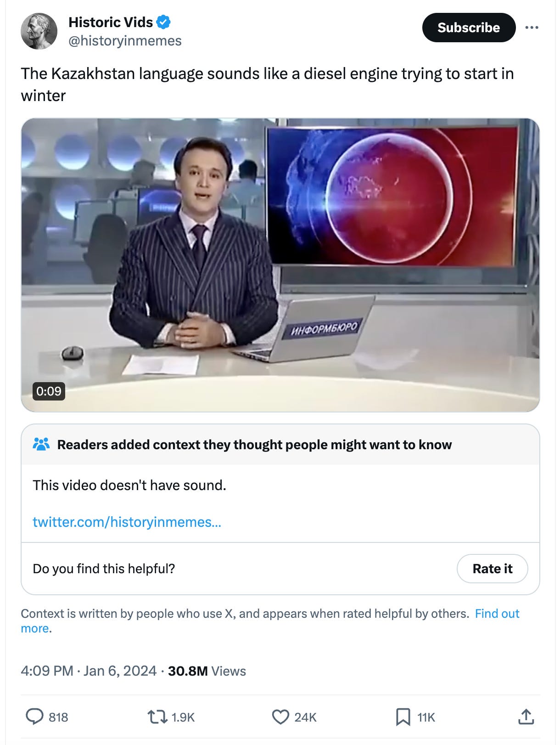Like the post with heart icon
This screenshot has width=560, height=745.
280,717
